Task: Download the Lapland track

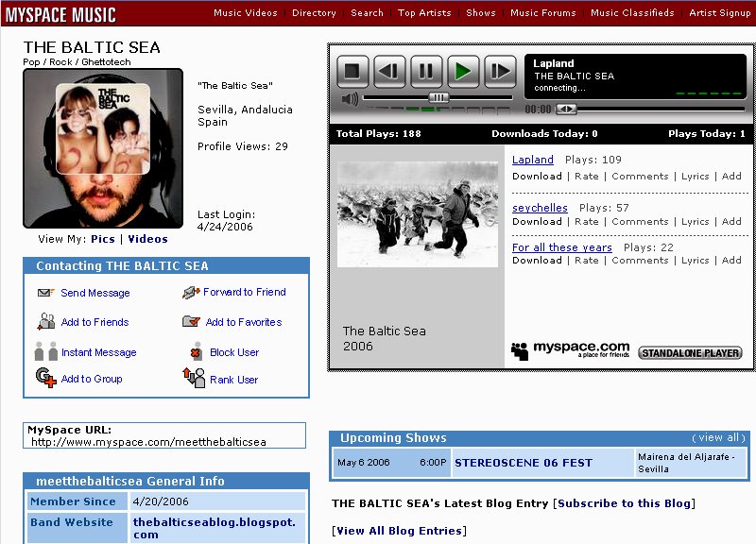Action: coord(537,177)
